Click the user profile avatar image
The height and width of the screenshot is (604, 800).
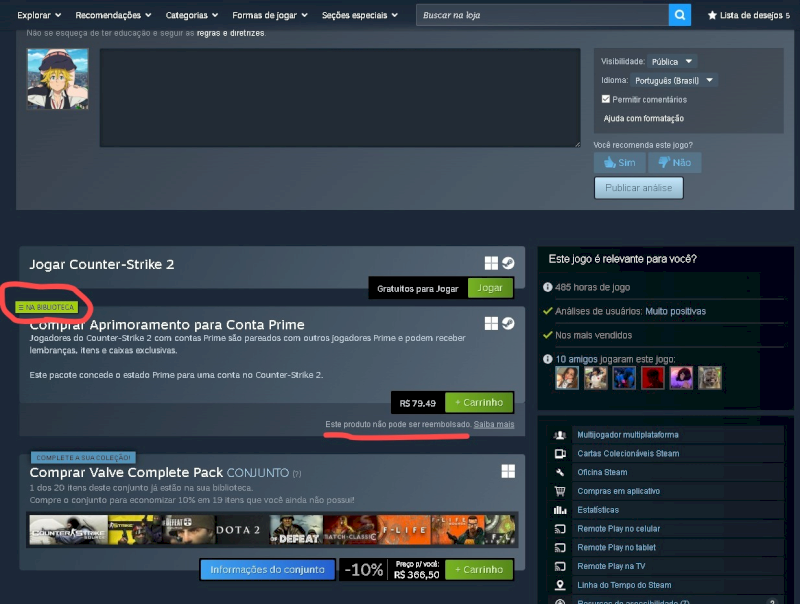coord(58,79)
